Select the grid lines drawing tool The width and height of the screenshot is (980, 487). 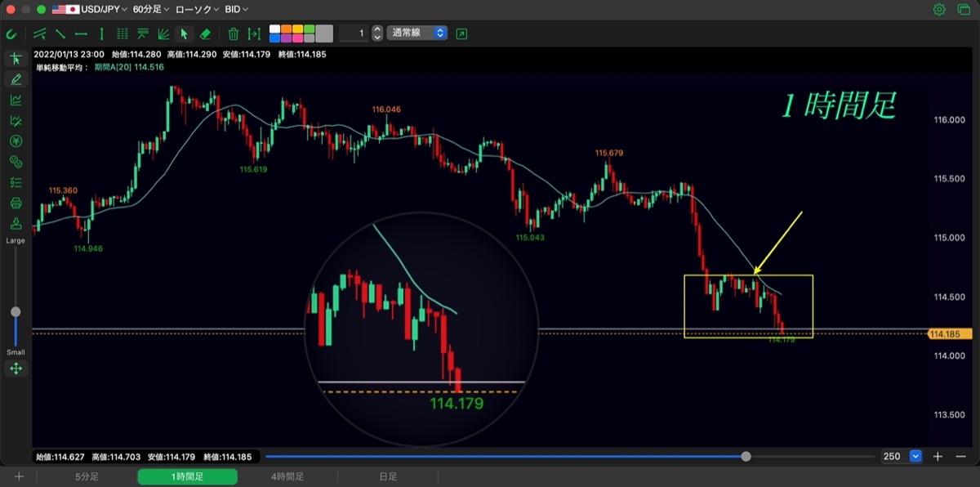122,34
